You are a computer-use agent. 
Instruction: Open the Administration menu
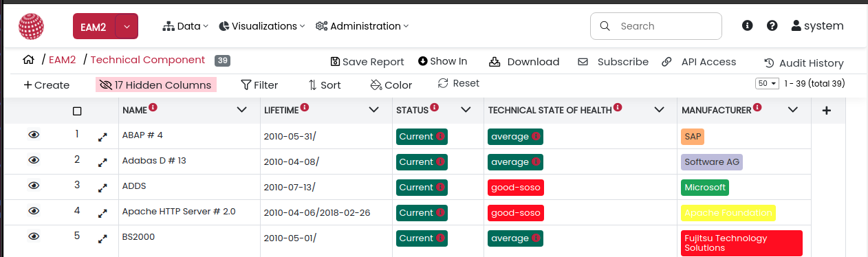pos(362,26)
